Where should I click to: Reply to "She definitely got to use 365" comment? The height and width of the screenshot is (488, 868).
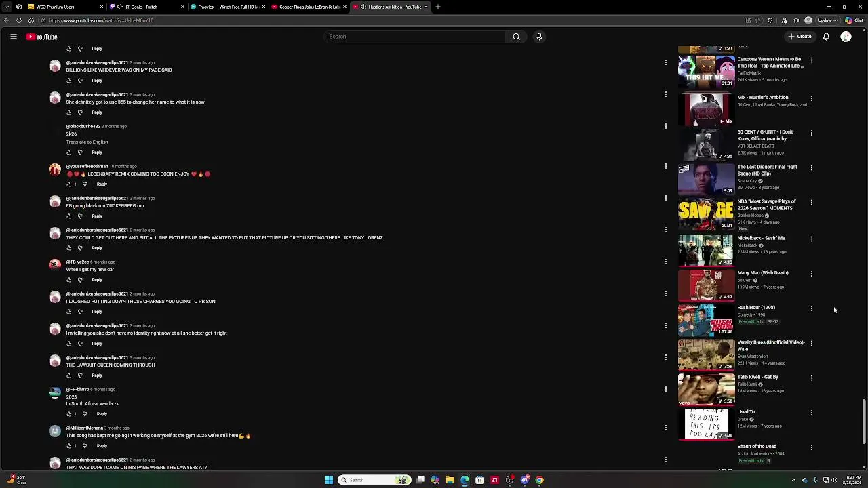tap(97, 113)
